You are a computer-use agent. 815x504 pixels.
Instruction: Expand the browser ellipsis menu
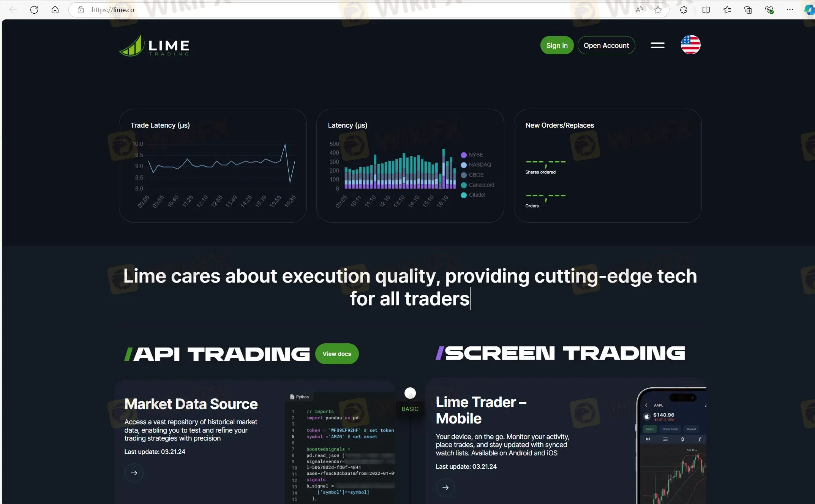coord(790,10)
